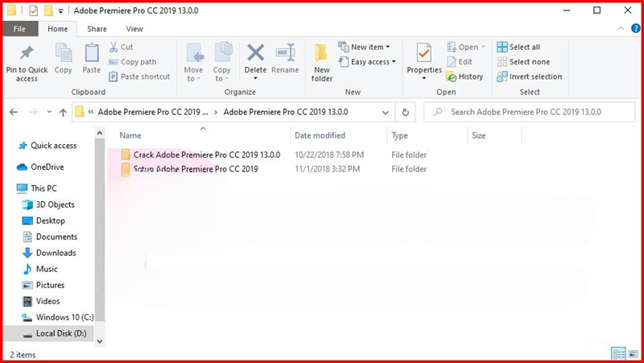The width and height of the screenshot is (644, 363).
Task: Go up one folder level
Action: click(x=63, y=113)
